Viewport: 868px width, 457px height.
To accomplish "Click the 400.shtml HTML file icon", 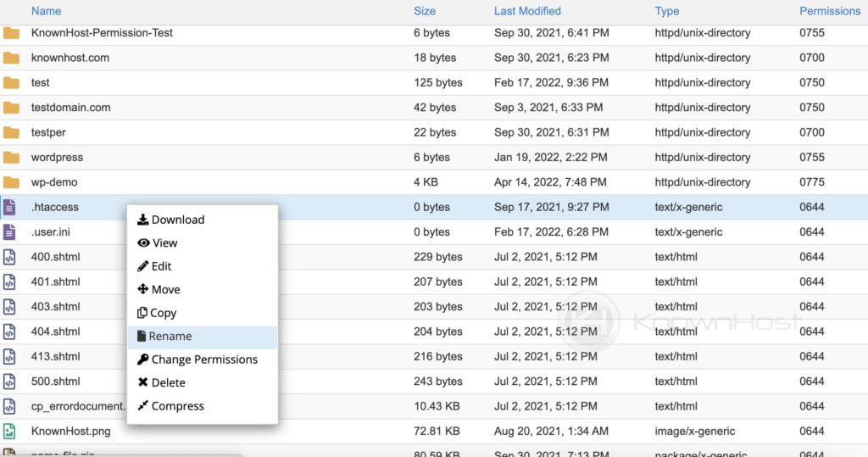I will [x=9, y=257].
